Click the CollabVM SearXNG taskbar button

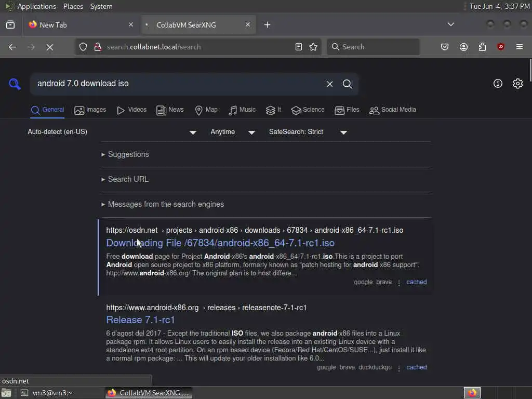(x=149, y=393)
